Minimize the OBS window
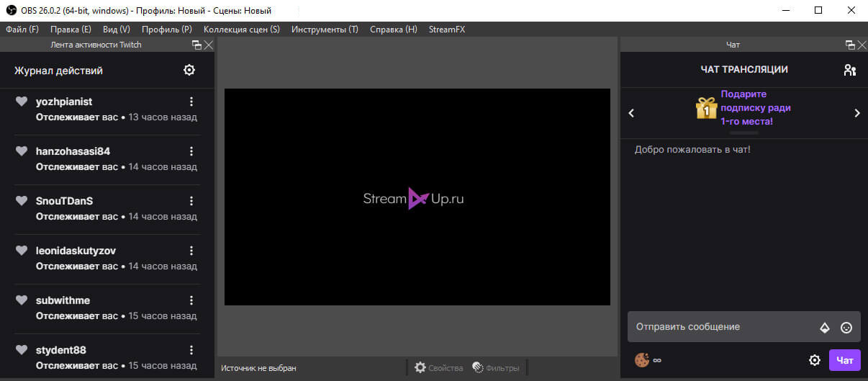868x381 pixels. (x=785, y=10)
